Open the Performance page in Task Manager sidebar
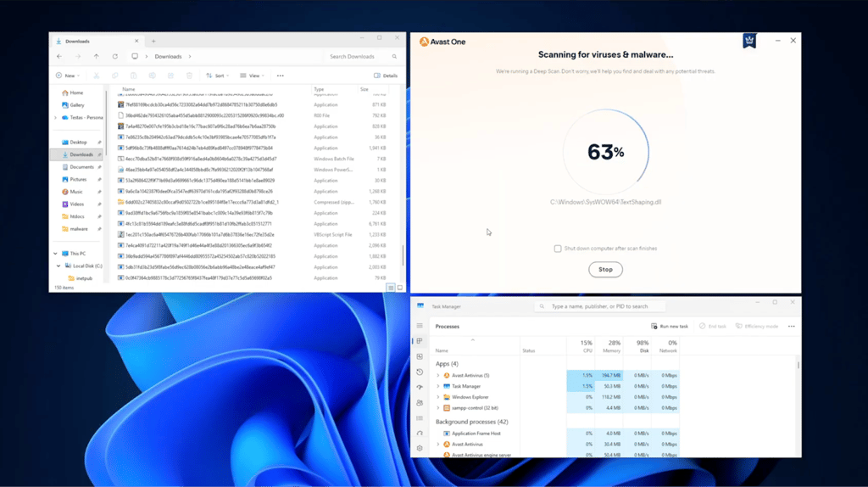Screen dimensions: 868x487 [420, 356]
